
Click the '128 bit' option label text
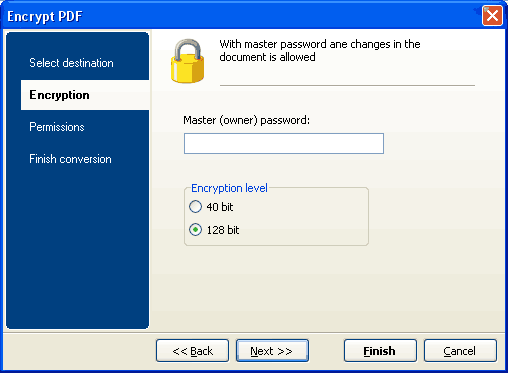(223, 230)
